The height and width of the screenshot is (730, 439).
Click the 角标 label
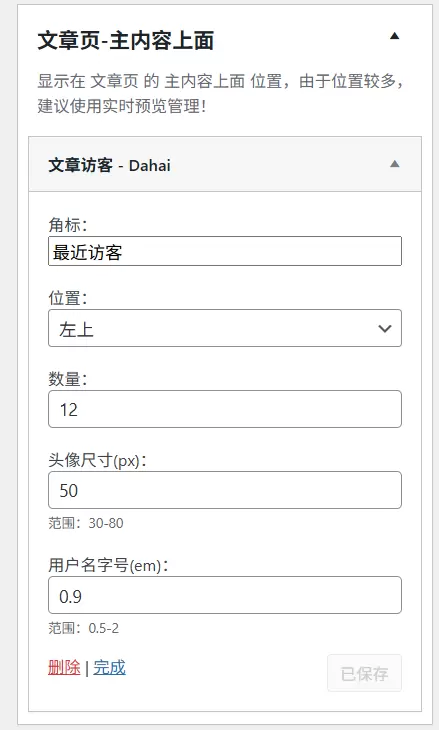coord(68,225)
